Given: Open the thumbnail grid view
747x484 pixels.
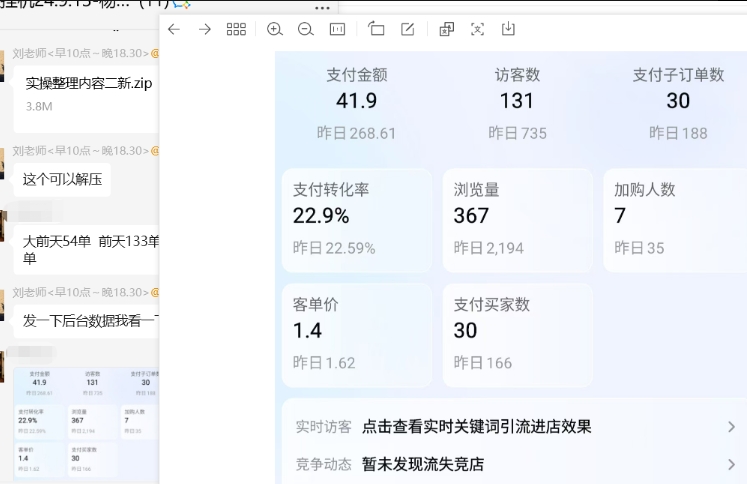Looking at the screenshot, I should click(x=236, y=29).
